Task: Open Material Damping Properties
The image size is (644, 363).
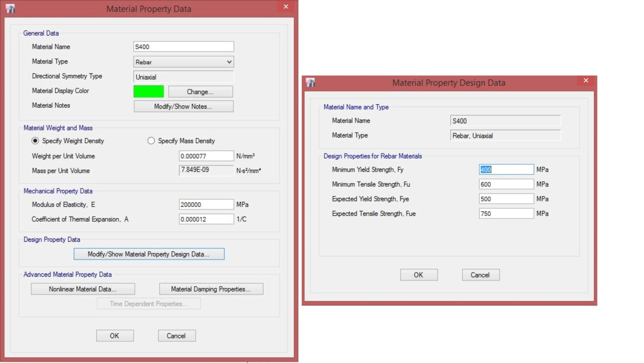Action: pos(211,289)
